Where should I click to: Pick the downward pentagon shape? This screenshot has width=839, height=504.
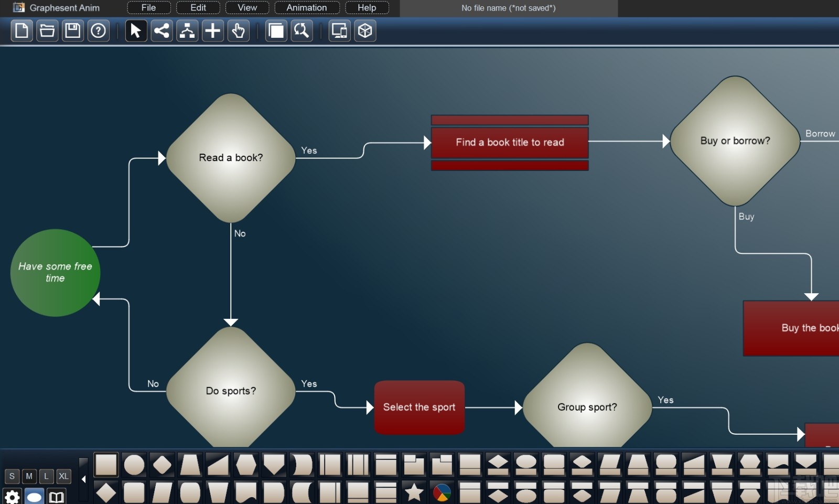(274, 465)
